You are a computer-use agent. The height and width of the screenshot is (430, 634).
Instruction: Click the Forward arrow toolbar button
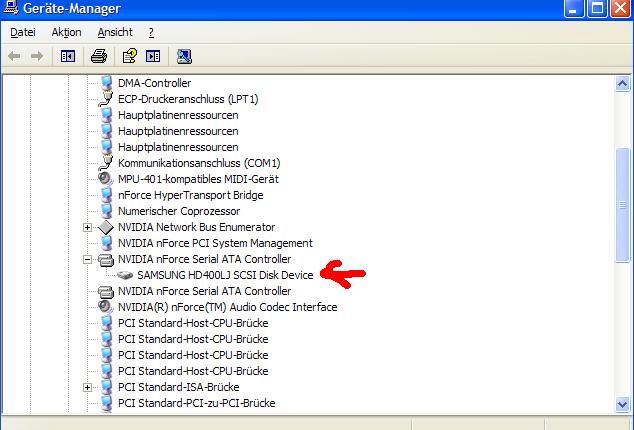[37, 56]
